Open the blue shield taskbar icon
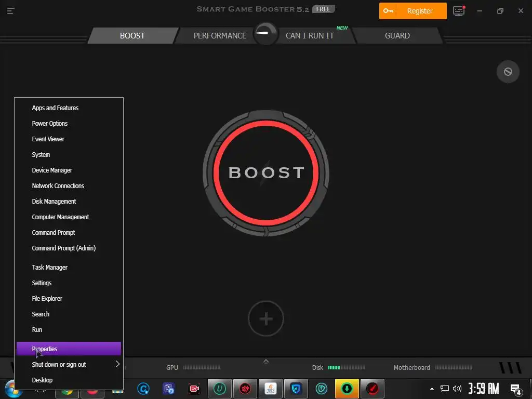The height and width of the screenshot is (399, 532). pyautogui.click(x=296, y=389)
